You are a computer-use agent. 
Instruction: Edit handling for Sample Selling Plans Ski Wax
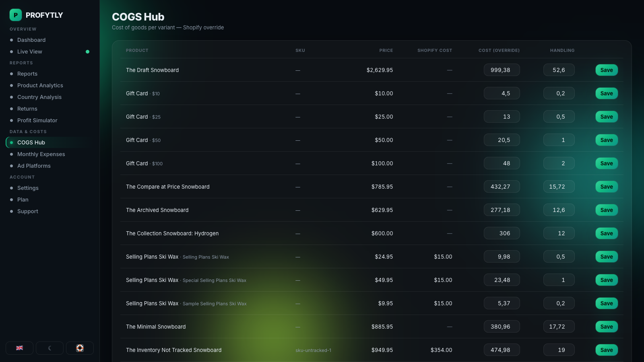pos(559,303)
